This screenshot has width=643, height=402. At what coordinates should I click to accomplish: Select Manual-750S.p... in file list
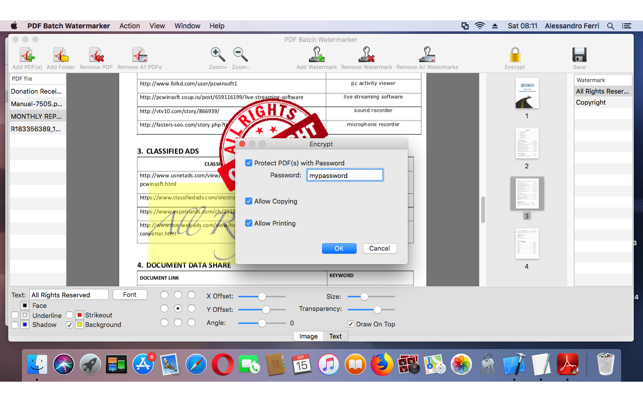(37, 104)
